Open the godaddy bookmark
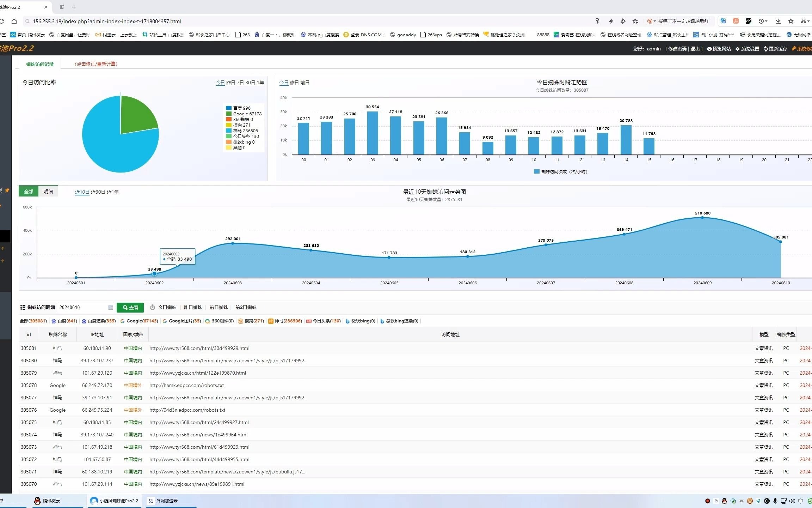This screenshot has width=812, height=508. click(403, 35)
